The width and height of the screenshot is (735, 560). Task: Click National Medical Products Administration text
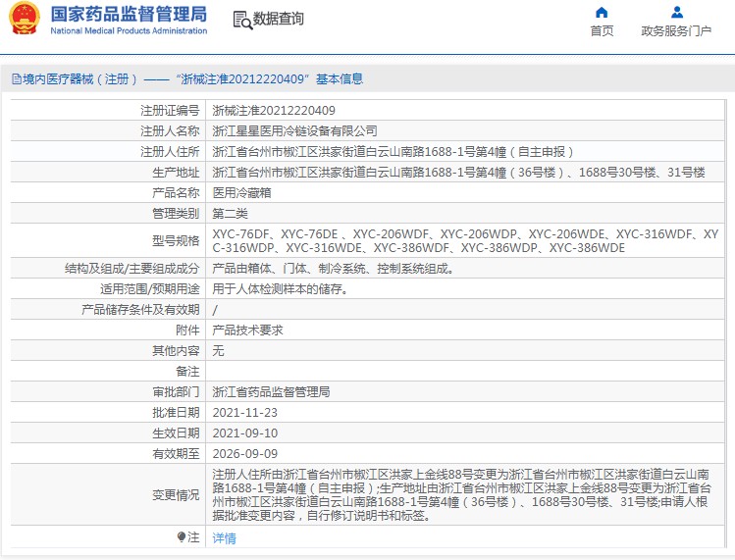pyautogui.click(x=129, y=31)
